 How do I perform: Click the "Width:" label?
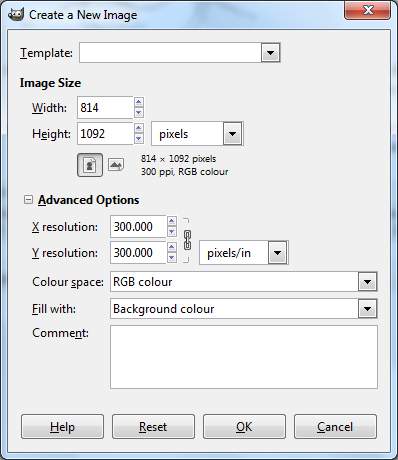(x=49, y=108)
